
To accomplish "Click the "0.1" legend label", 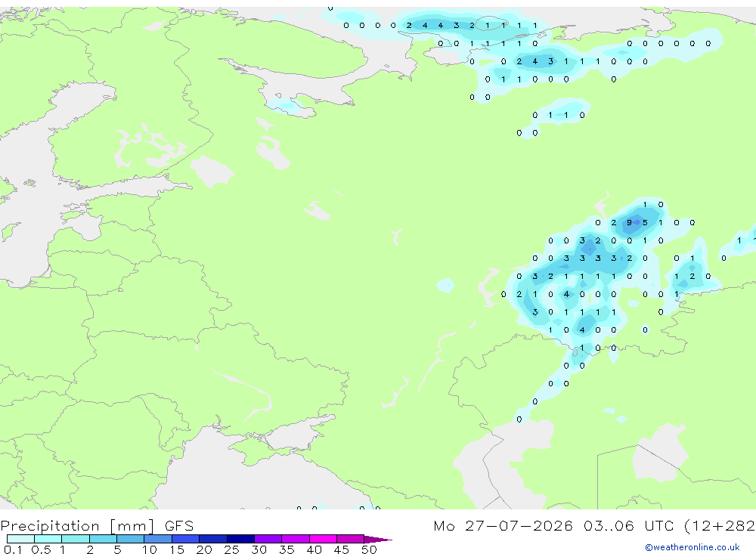I will click(x=13, y=549).
